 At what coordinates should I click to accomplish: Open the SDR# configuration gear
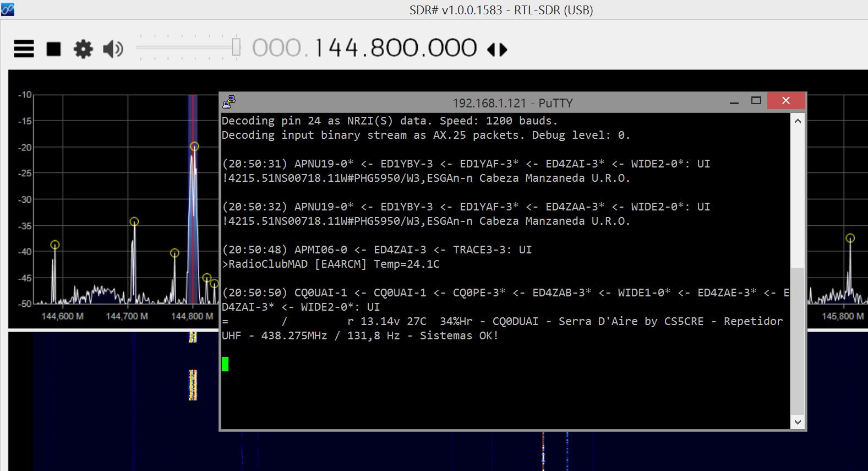click(x=84, y=49)
